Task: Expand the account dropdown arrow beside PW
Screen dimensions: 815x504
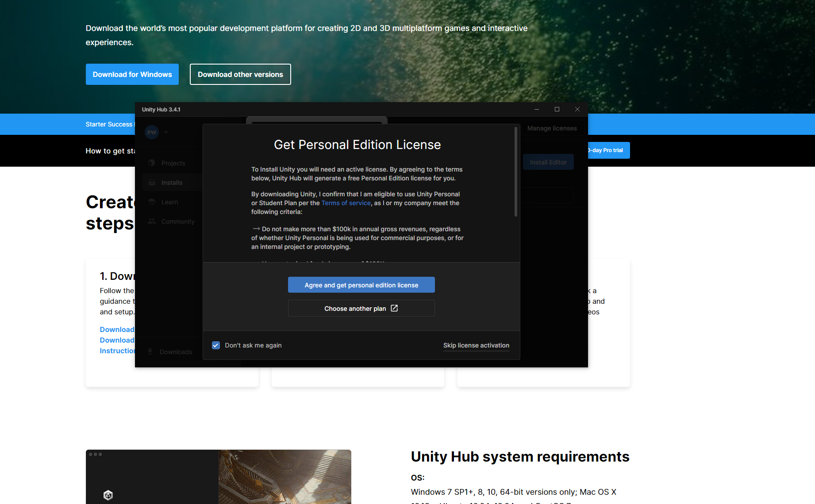Action: 166,132
